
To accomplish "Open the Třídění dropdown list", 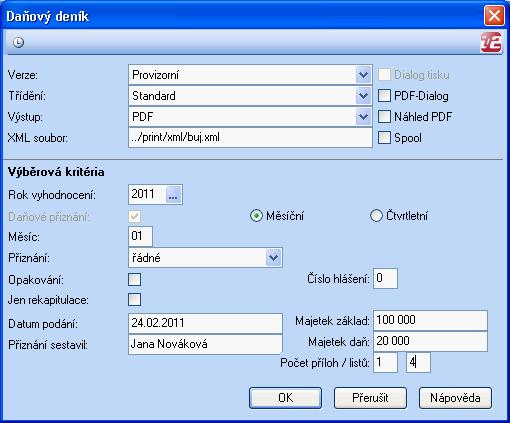I will coord(363,96).
